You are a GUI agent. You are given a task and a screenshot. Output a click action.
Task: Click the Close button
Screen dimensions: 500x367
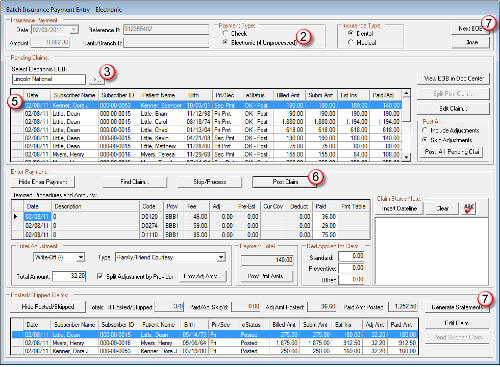click(470, 42)
